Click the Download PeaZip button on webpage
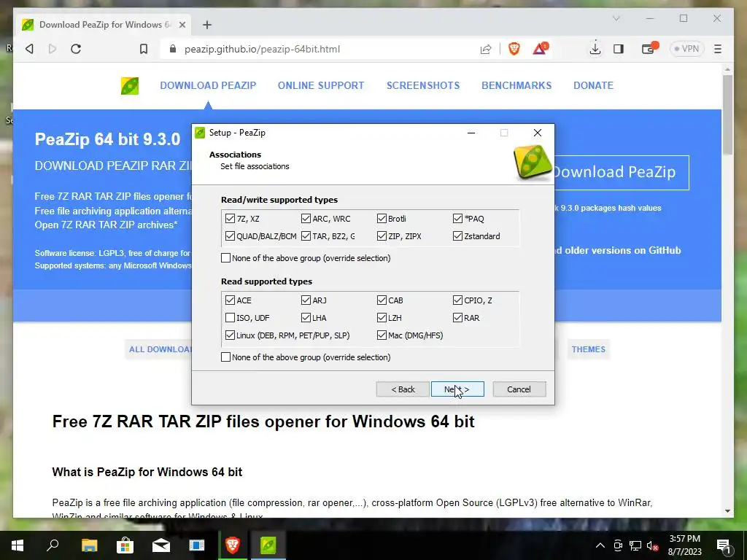Screen dimensions: 747x560 click(622, 172)
